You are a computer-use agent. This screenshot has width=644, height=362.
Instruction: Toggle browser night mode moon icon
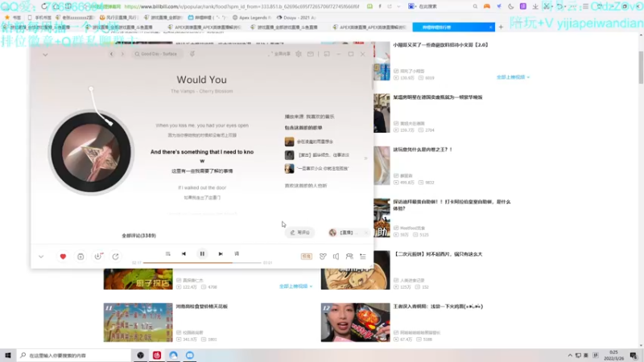511,6
